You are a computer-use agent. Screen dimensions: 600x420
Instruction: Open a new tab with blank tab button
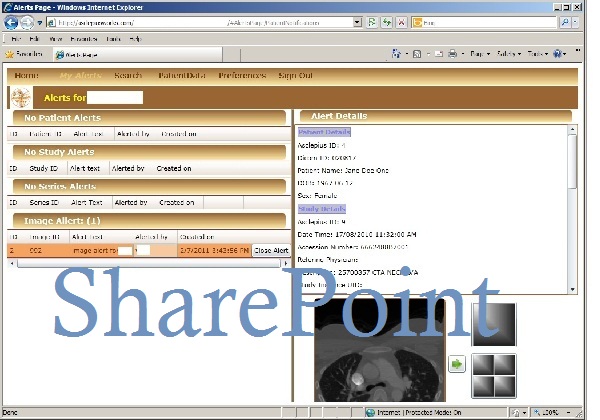231,55
